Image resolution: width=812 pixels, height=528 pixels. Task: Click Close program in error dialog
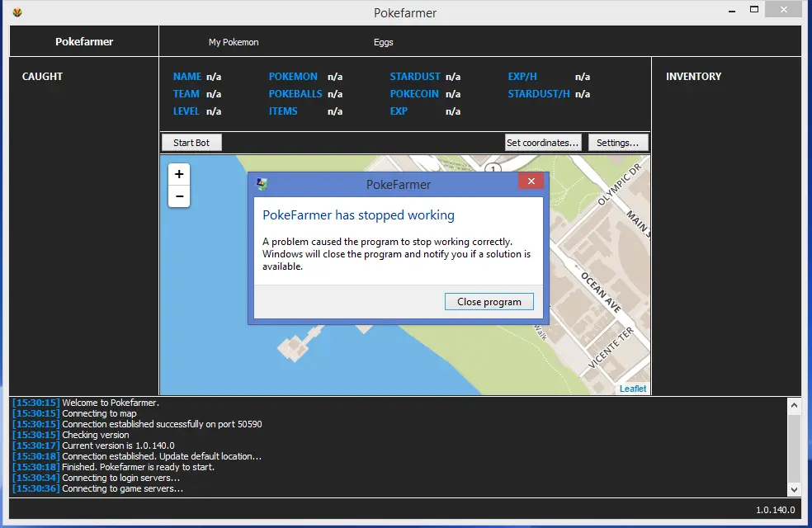[x=489, y=302]
